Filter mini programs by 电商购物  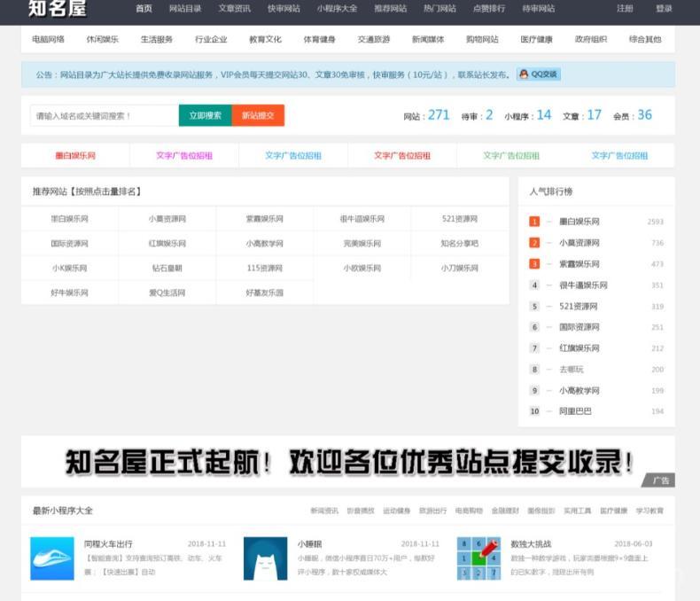click(x=469, y=511)
